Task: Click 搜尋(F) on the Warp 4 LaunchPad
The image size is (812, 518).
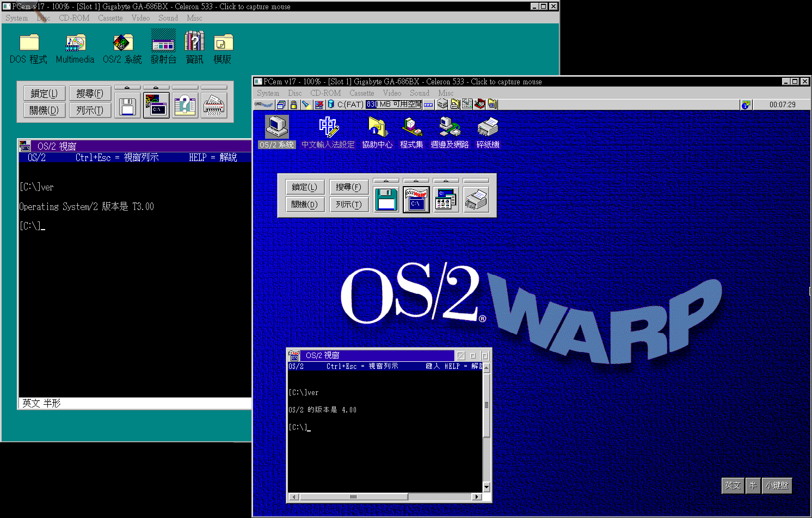Action: coord(349,187)
